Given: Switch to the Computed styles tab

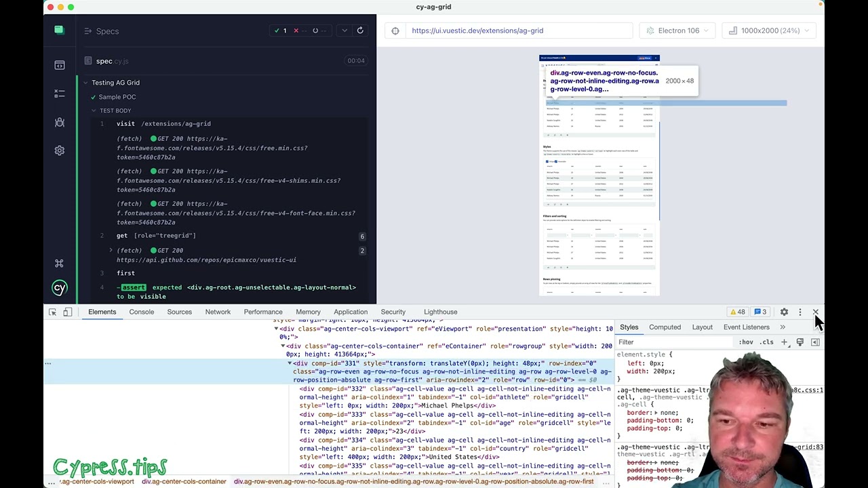Looking at the screenshot, I should coord(665,327).
